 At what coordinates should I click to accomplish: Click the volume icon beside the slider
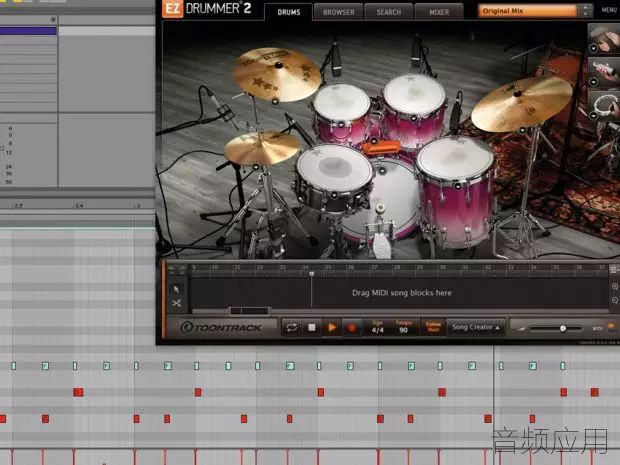(521, 329)
